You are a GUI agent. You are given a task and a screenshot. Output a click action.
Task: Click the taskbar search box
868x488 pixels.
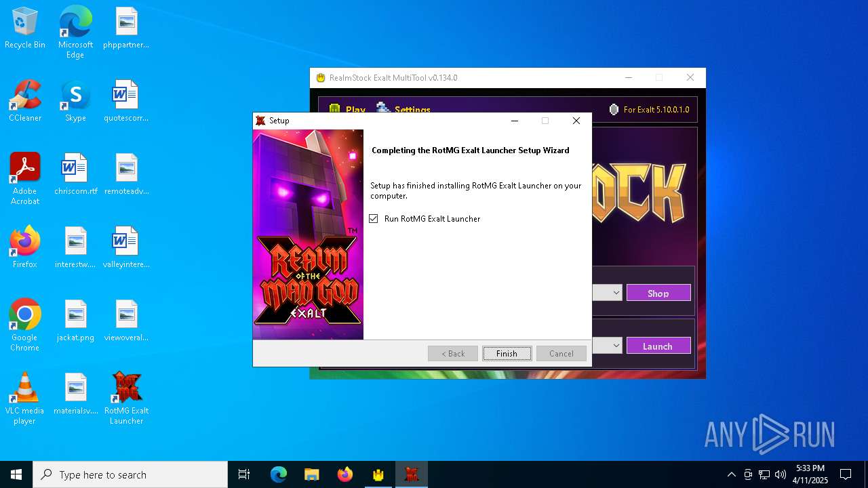pyautogui.click(x=130, y=474)
